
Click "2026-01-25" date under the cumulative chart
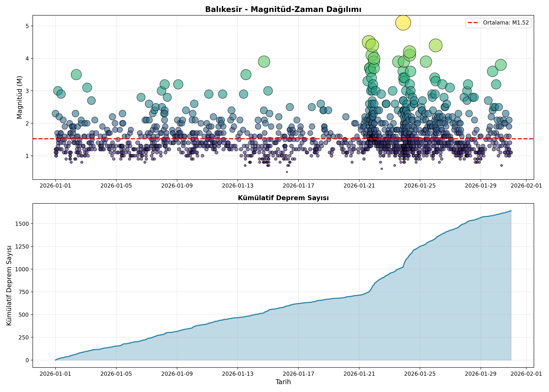tap(420, 374)
